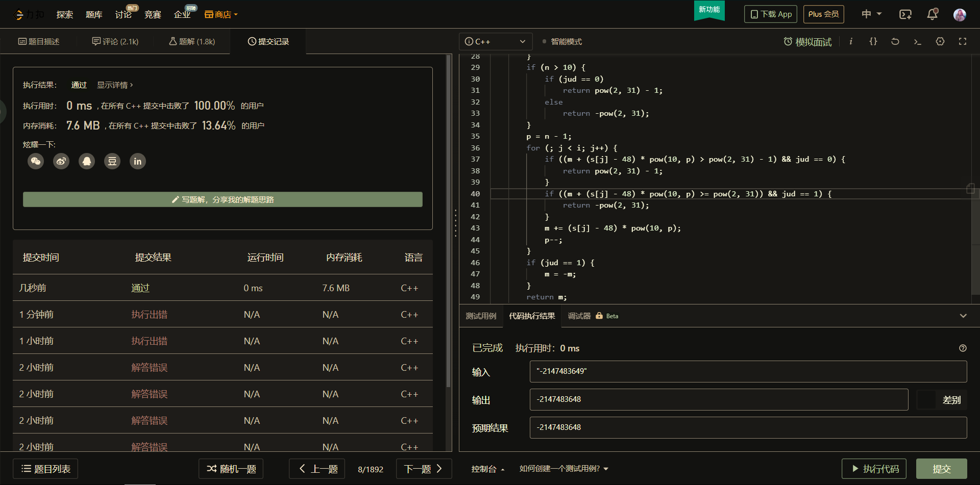Toggle the 智能模式 smart mode
Image resolution: width=980 pixels, height=485 pixels.
tap(561, 41)
